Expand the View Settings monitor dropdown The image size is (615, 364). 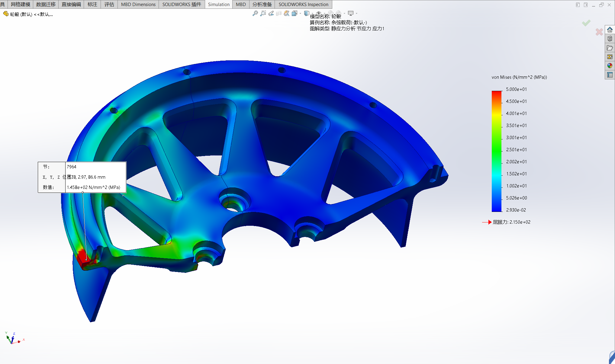pyautogui.click(x=356, y=13)
